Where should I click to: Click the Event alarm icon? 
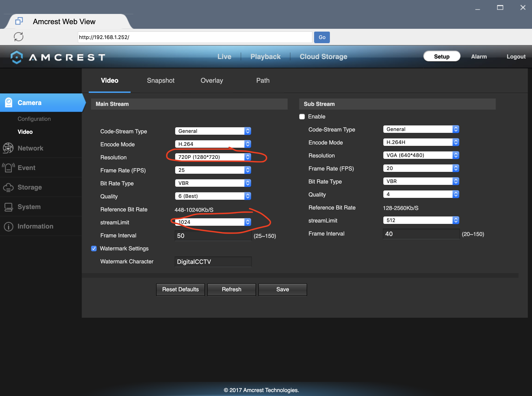8,167
